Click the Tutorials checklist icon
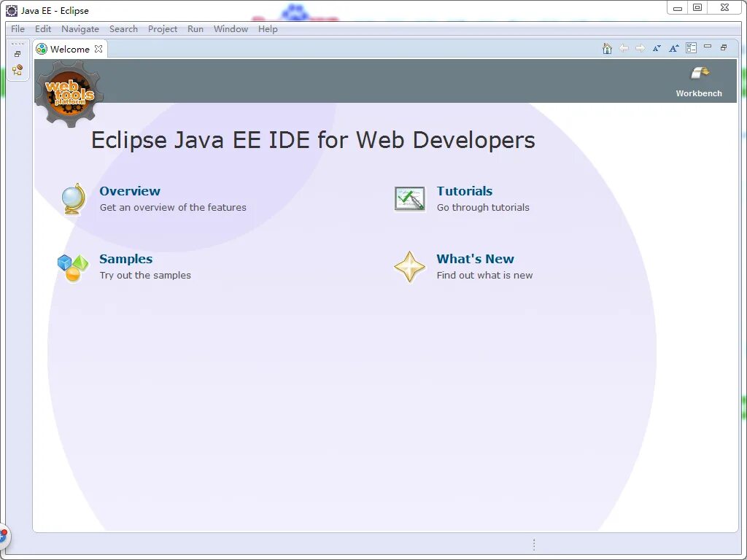747x560 pixels. [410, 199]
